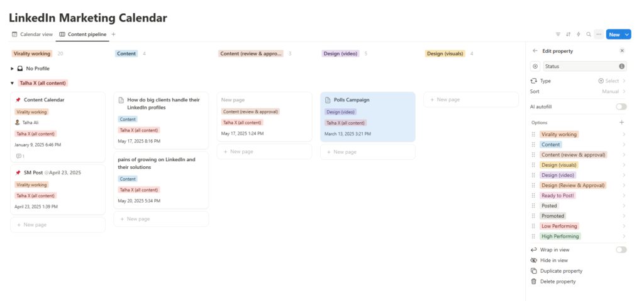Switch to Calendar view tab
The height and width of the screenshot is (301, 644).
click(32, 34)
